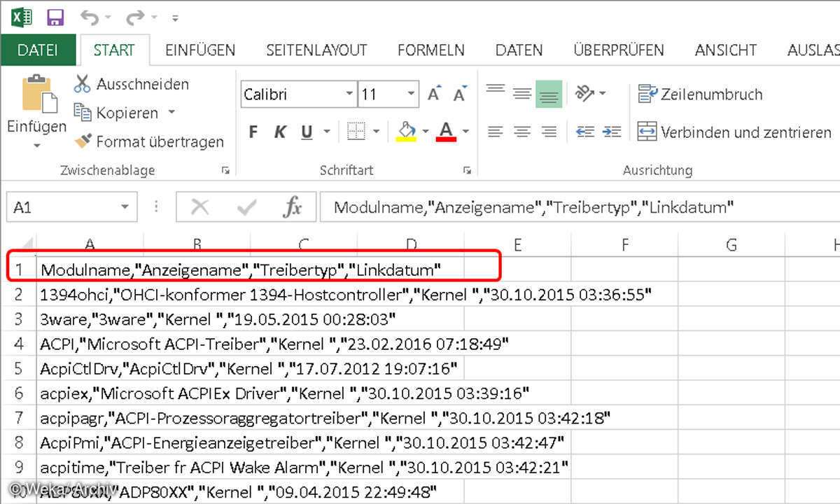Select the START ribbon tab
Image resolution: width=840 pixels, height=504 pixels.
(113, 50)
